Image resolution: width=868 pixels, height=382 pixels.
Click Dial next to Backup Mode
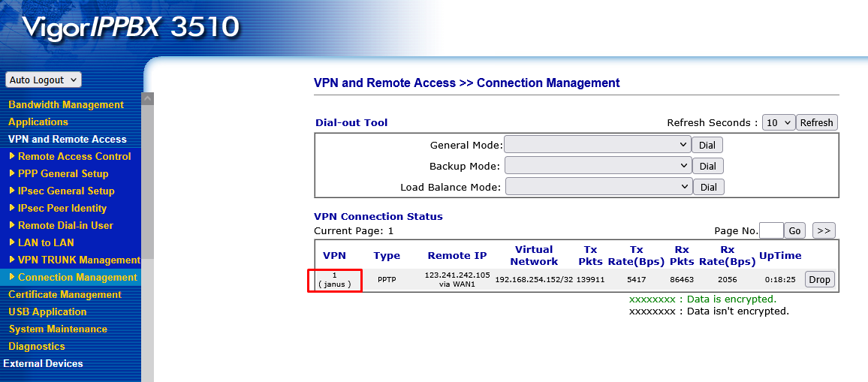[708, 166]
